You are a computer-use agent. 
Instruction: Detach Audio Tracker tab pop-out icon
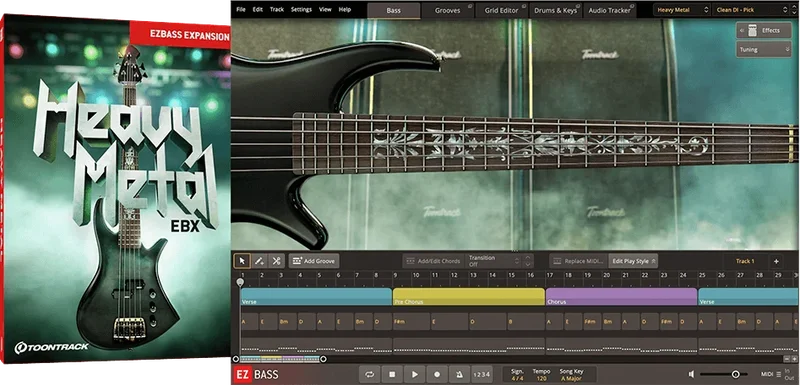tap(633, 7)
